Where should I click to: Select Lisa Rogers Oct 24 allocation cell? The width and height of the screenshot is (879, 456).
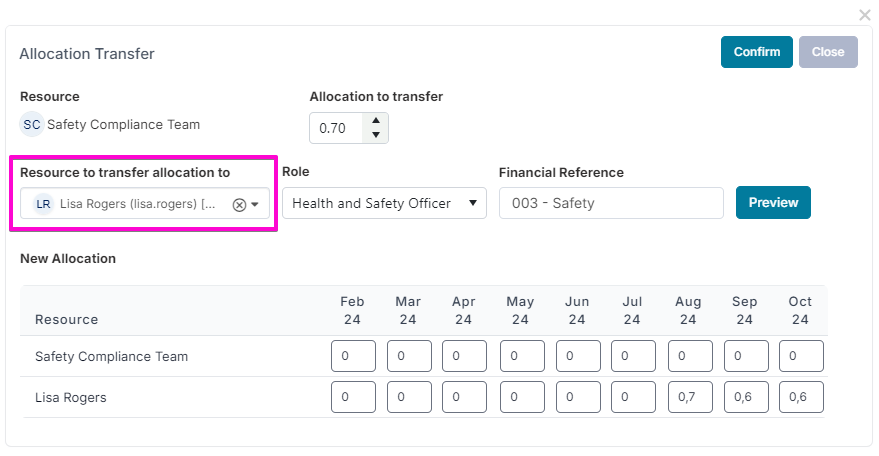(801, 397)
